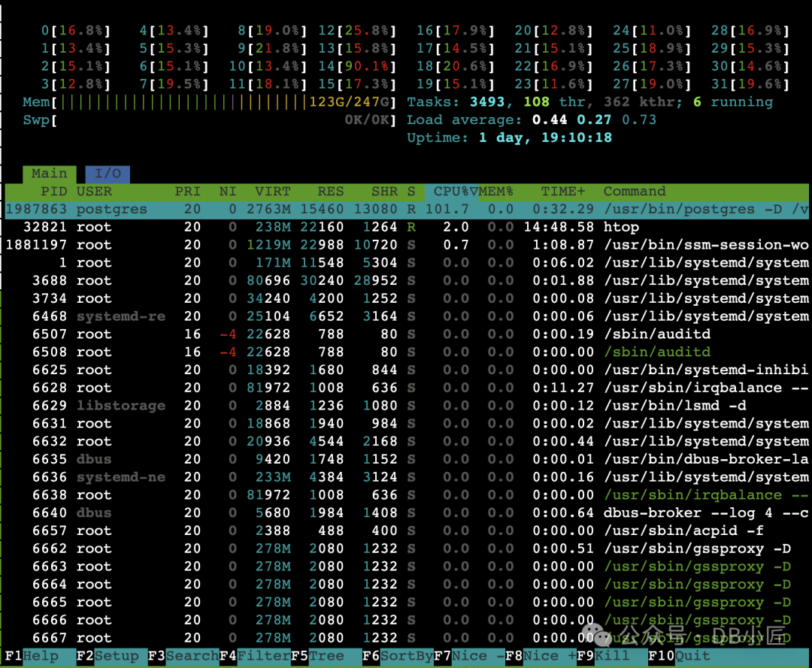Image resolution: width=812 pixels, height=668 pixels.
Task: Select postgres process row PID 1987863
Action: pos(407,210)
